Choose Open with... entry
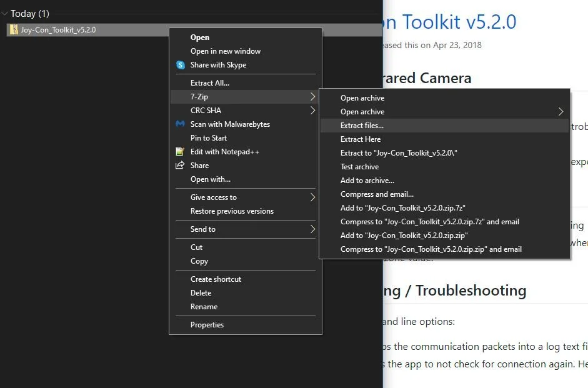The width and height of the screenshot is (588, 388). click(246, 179)
